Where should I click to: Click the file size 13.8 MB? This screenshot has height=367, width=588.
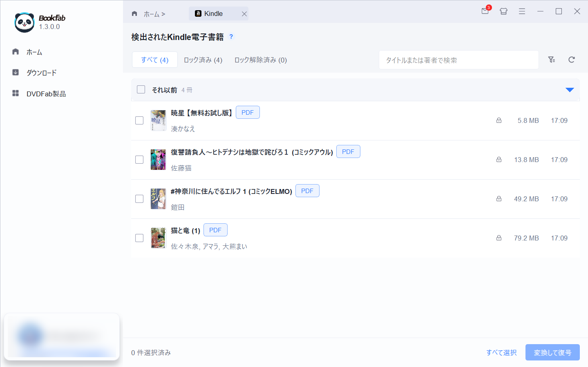pos(526,160)
